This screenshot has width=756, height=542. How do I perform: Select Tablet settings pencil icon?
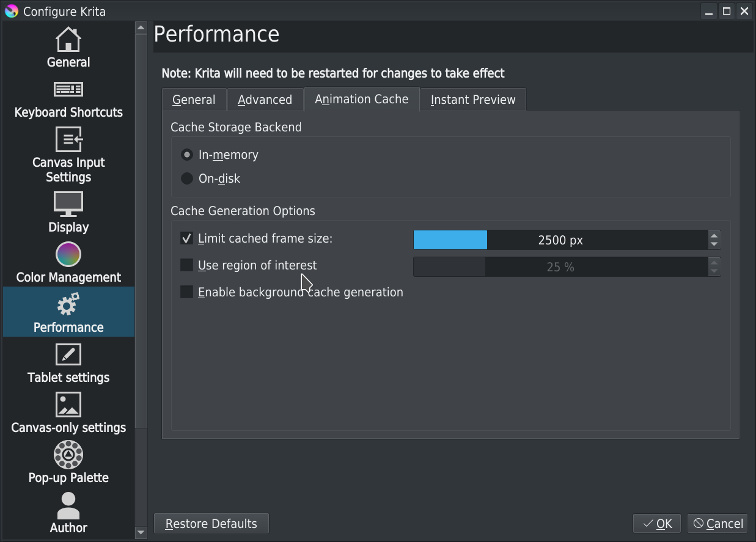(68, 354)
